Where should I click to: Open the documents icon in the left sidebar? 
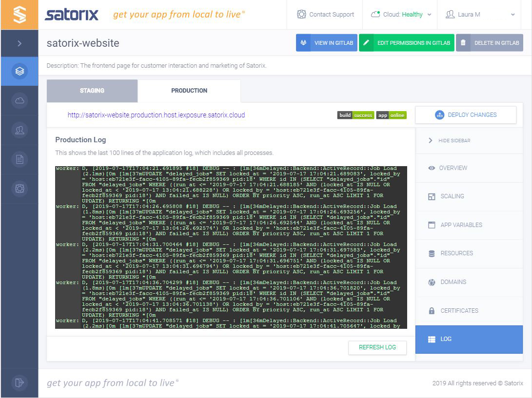pyautogui.click(x=20, y=159)
